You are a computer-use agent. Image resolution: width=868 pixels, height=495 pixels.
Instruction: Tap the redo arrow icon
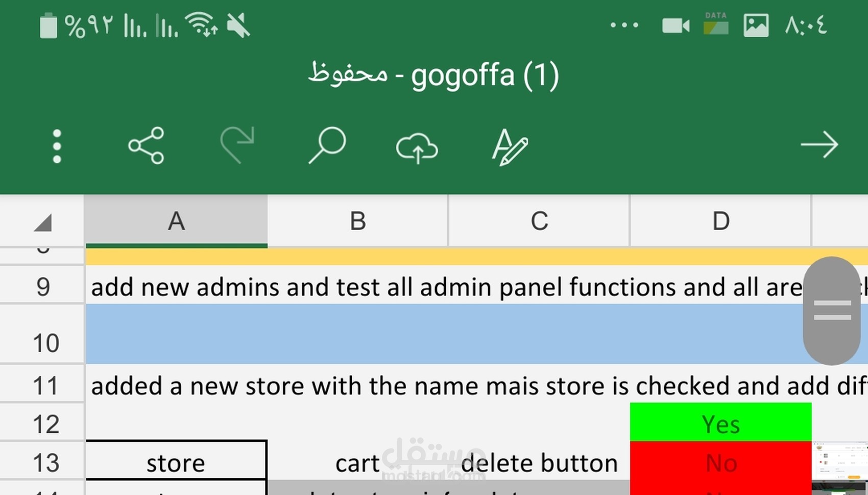point(237,145)
